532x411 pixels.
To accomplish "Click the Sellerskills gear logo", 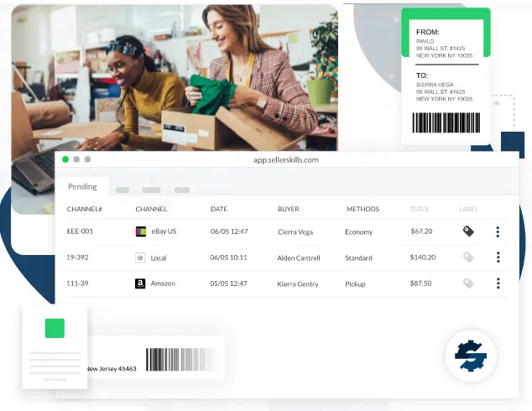I will 471,356.
